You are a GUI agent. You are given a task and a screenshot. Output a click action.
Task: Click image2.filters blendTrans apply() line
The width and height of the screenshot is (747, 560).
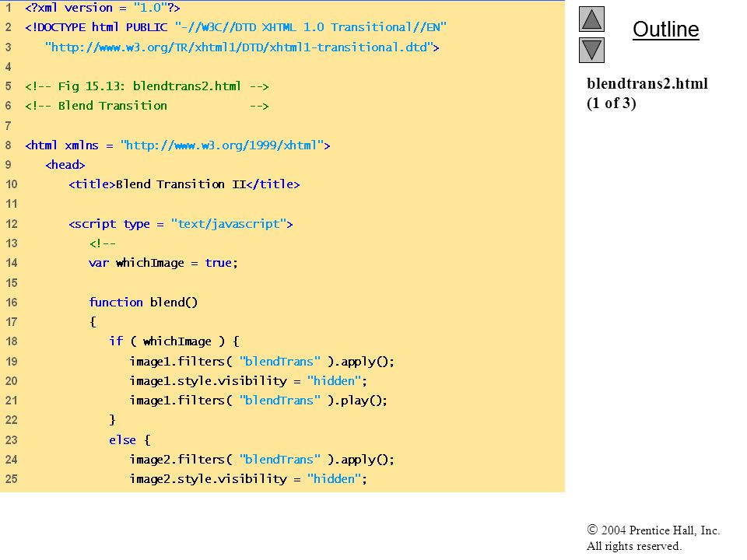tap(261, 460)
